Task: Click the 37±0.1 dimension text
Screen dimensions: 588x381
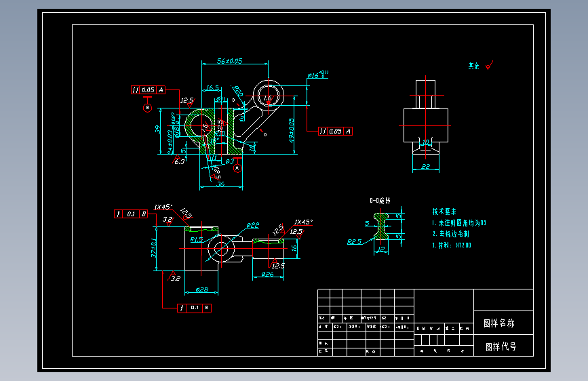Action: pyautogui.click(x=153, y=248)
